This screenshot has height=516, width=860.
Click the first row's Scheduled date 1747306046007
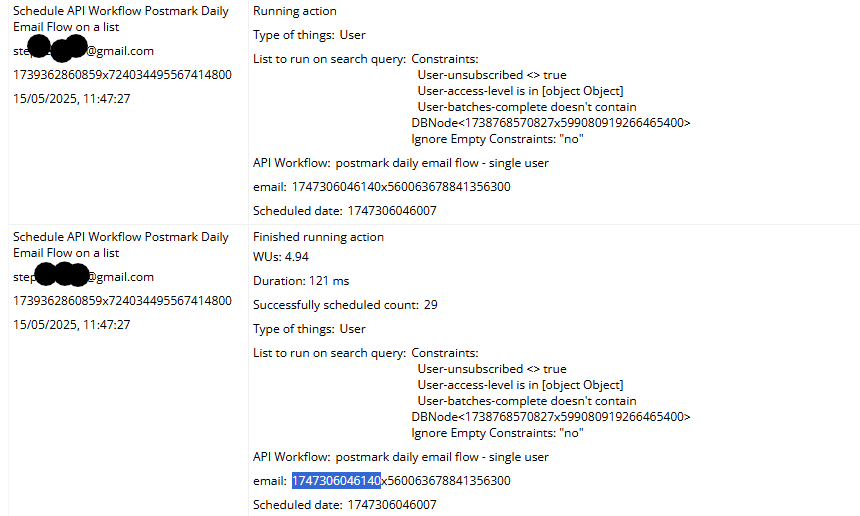click(x=392, y=211)
